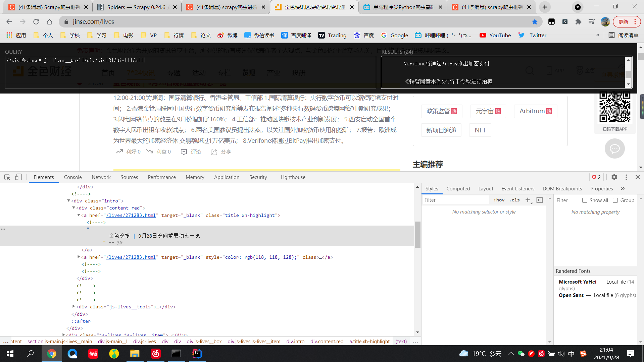The width and height of the screenshot is (644, 362).
Task: Toggle the computed styles sidebar icon
Action: [x=540, y=200]
